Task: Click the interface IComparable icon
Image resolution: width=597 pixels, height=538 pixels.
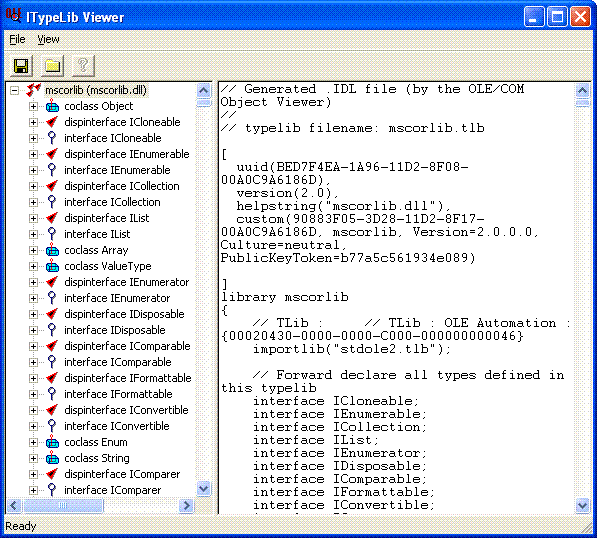Action: (52, 362)
